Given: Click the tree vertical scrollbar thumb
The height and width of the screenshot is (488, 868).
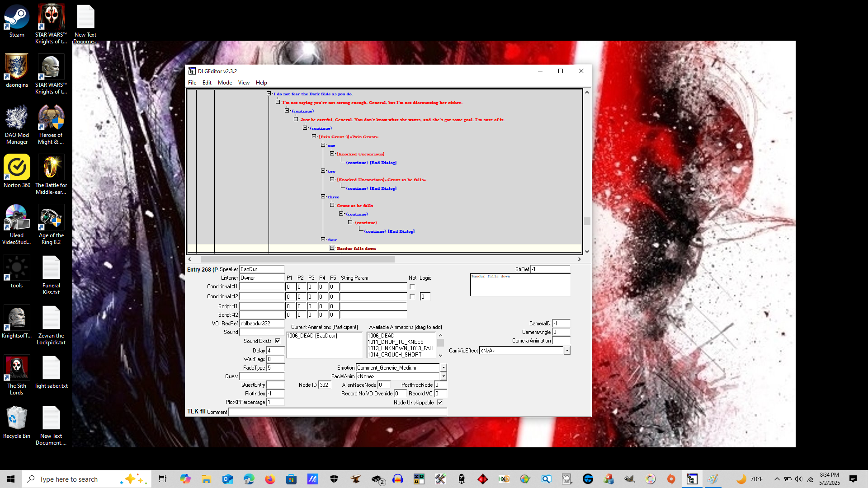Looking at the screenshot, I should (587, 221).
